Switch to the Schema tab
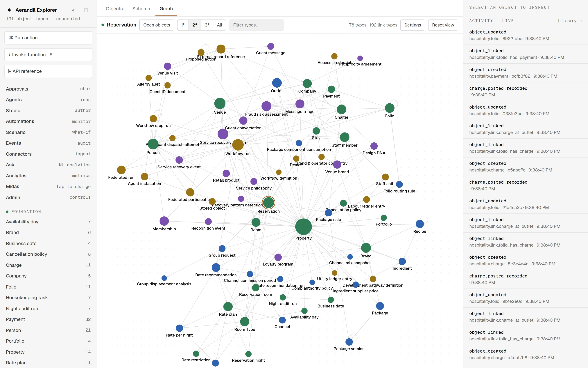This screenshot has height=368, width=588. (141, 9)
